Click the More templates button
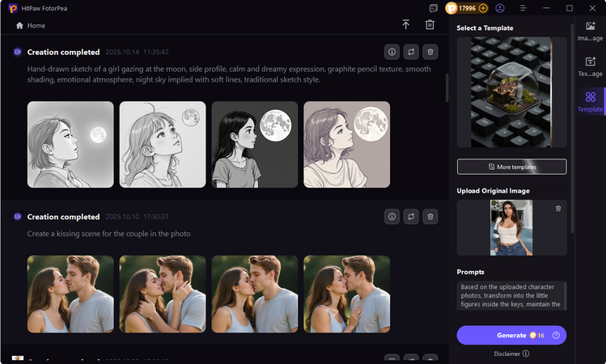606x364 pixels. (511, 167)
